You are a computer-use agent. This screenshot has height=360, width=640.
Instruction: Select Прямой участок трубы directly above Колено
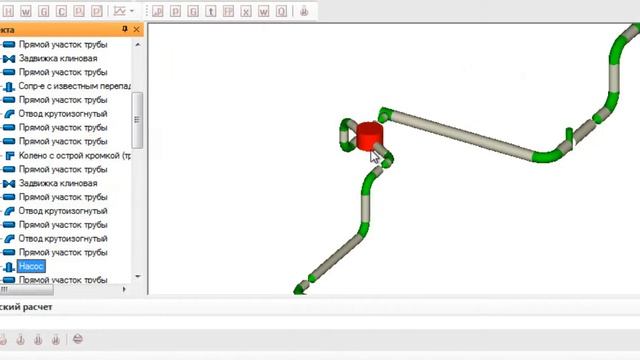[63, 142]
